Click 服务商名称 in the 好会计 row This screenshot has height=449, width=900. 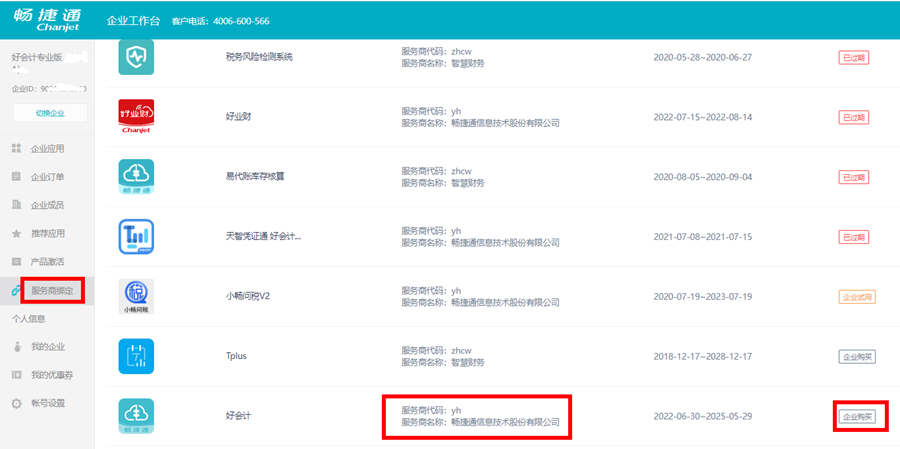pos(480,422)
